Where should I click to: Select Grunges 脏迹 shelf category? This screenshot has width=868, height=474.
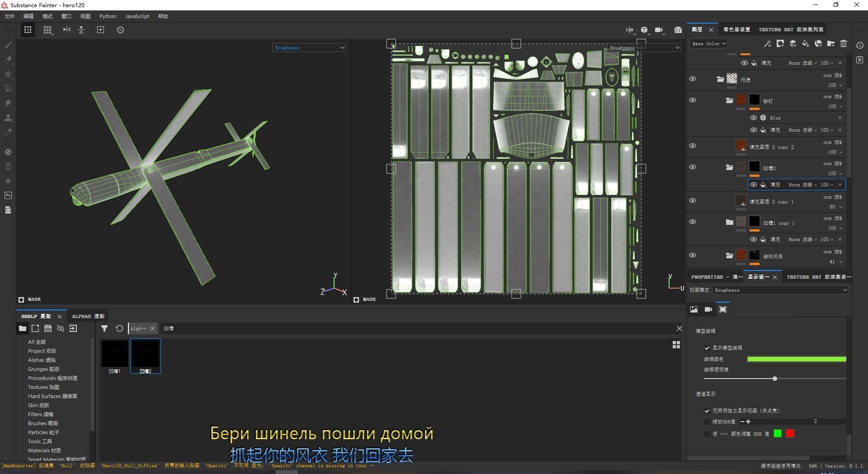(44, 369)
